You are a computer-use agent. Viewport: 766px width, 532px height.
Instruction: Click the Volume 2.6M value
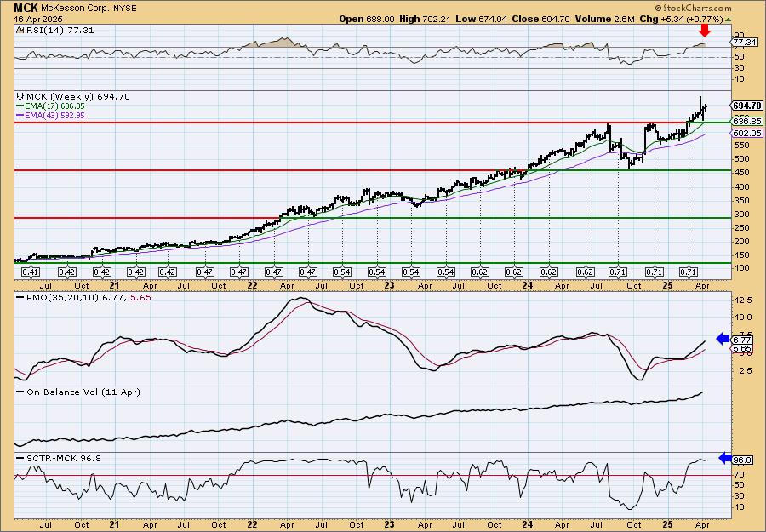(x=605, y=19)
